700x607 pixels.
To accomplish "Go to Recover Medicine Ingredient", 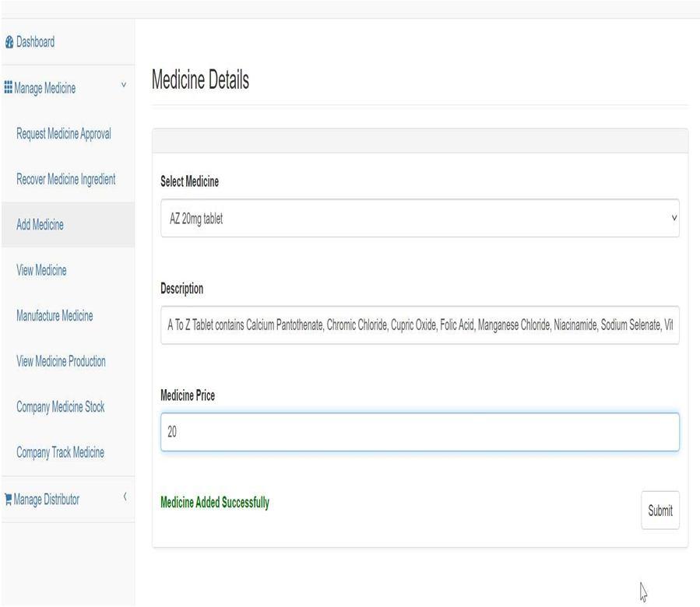I will pyautogui.click(x=65, y=180).
